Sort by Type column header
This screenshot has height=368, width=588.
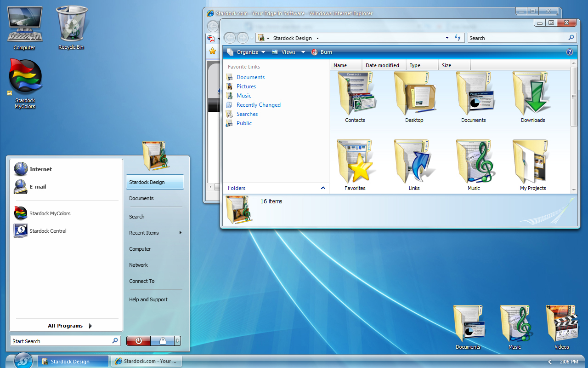coord(422,65)
